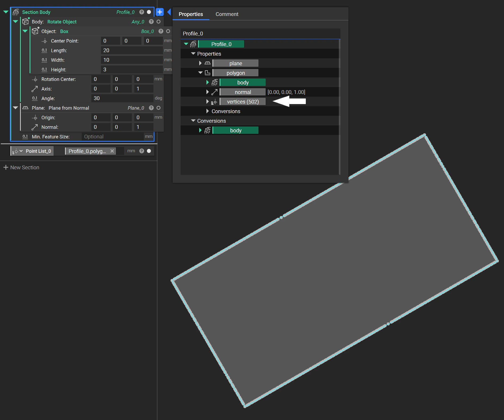Click the Center Point crosshair icon
The width and height of the screenshot is (504, 420).
[44, 41]
